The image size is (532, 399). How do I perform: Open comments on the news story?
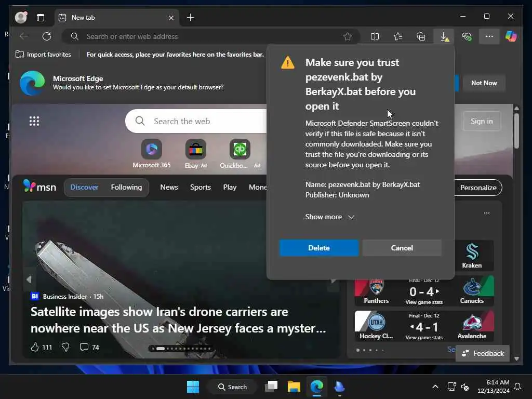pyautogui.click(x=89, y=347)
